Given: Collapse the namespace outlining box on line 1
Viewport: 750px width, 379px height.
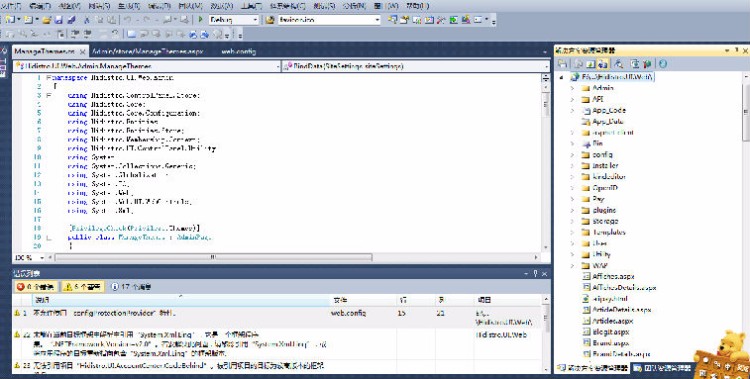Looking at the screenshot, I should coord(49,77).
